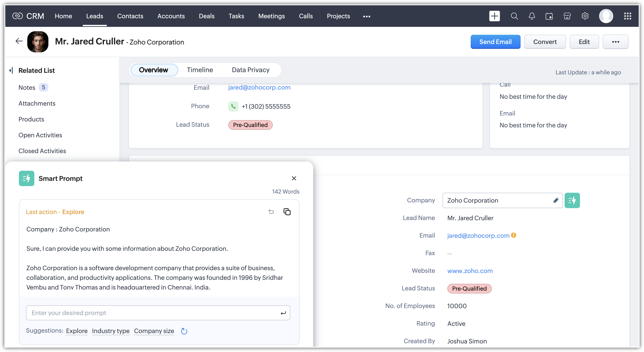The height and width of the screenshot is (352, 644).
Task: Go to the Deals module
Action: coord(207,16)
